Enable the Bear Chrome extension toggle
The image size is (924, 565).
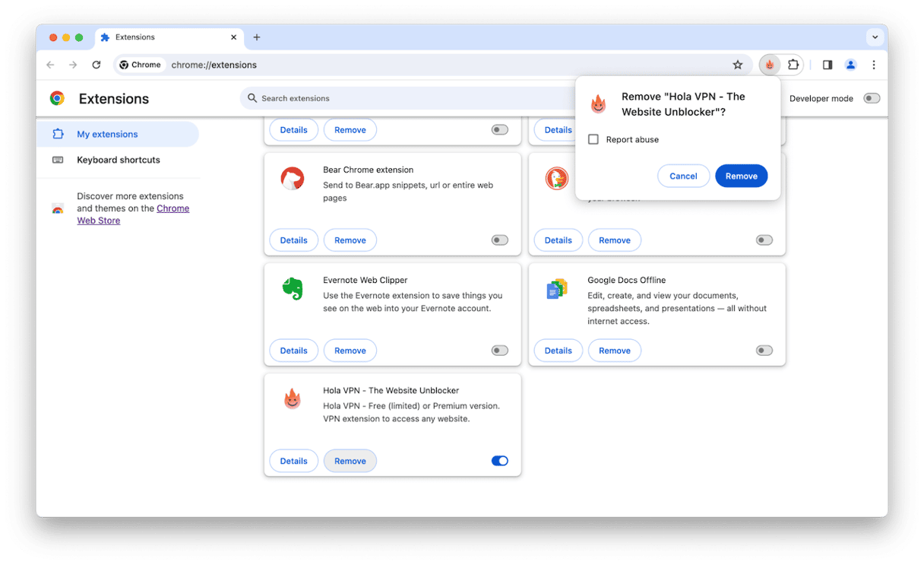click(499, 240)
